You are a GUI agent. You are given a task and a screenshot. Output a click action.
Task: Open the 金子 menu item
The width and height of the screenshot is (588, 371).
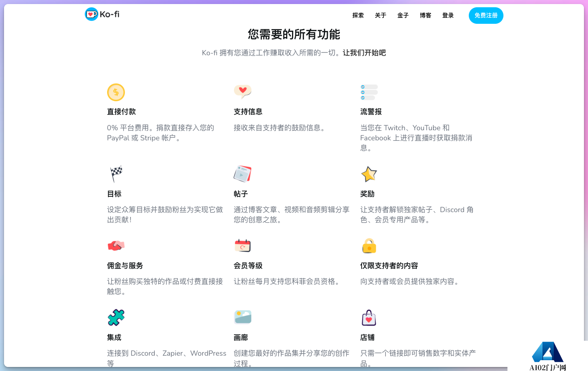403,15
